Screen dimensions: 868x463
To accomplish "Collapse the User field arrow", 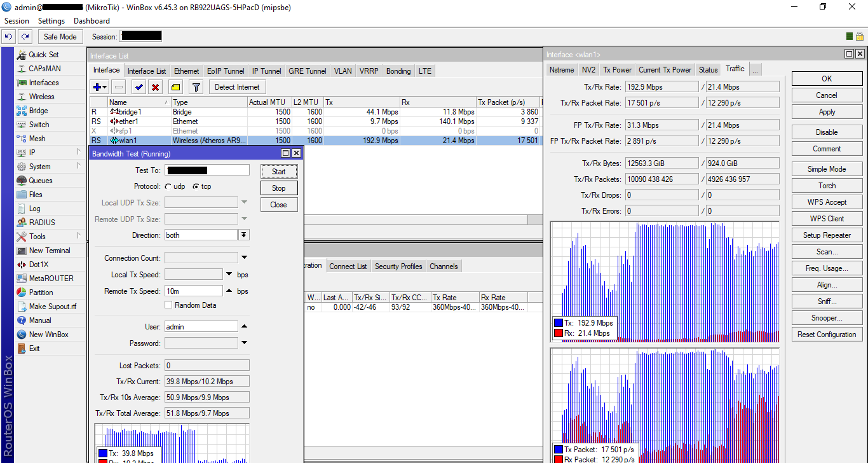I will (243, 327).
